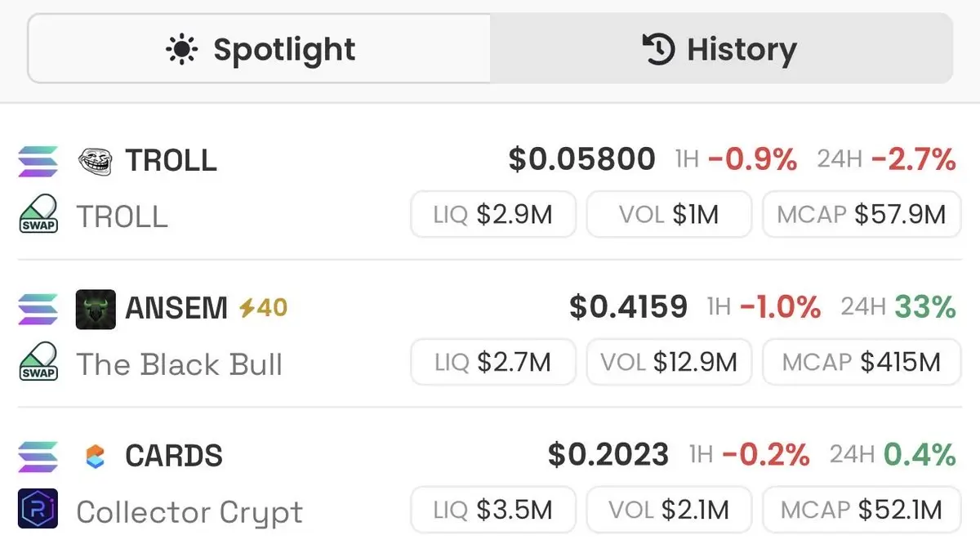Open The Black Bull token name
Image resolution: width=980 pixels, height=553 pixels.
click(x=180, y=364)
